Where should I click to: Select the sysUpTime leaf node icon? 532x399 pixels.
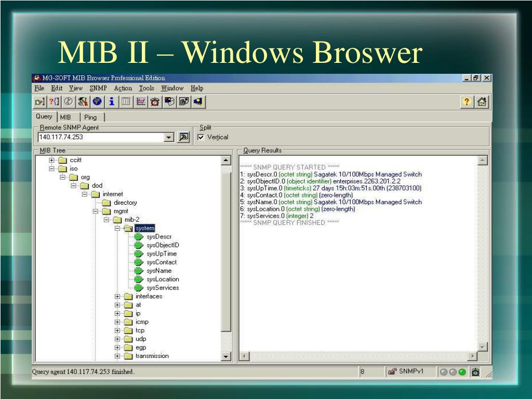[139, 254]
